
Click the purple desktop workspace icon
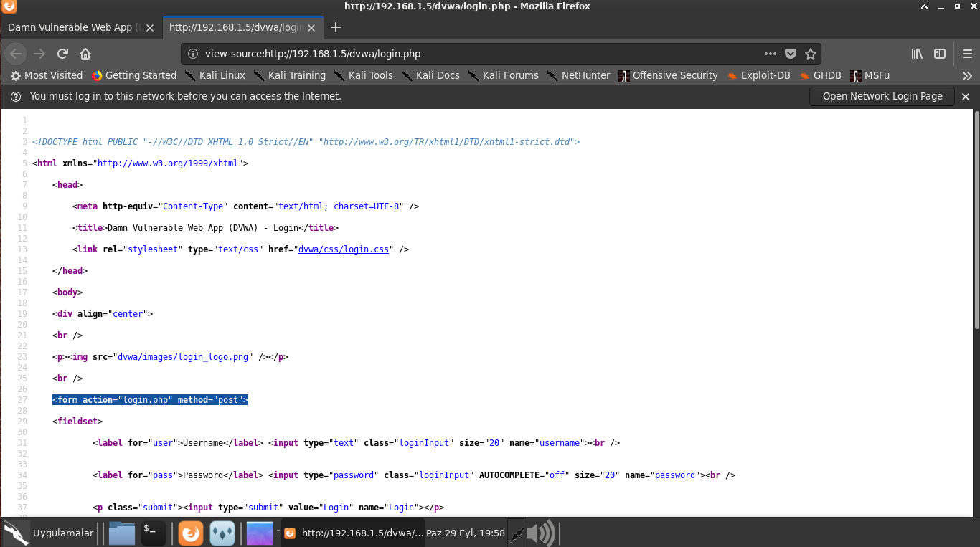260,533
